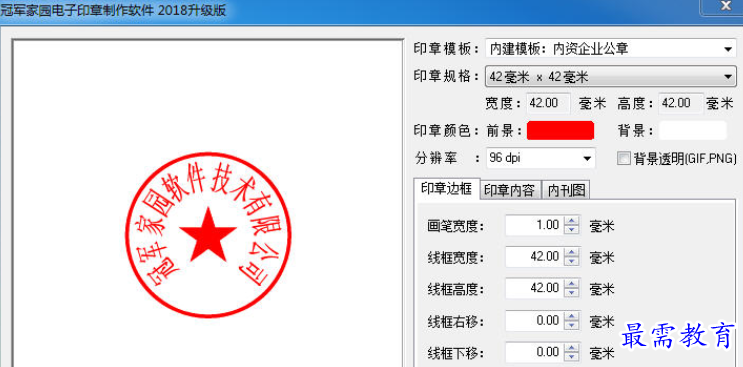The height and width of the screenshot is (367, 743).
Task: Switch to the 印章边框 tab
Action: pos(446,189)
